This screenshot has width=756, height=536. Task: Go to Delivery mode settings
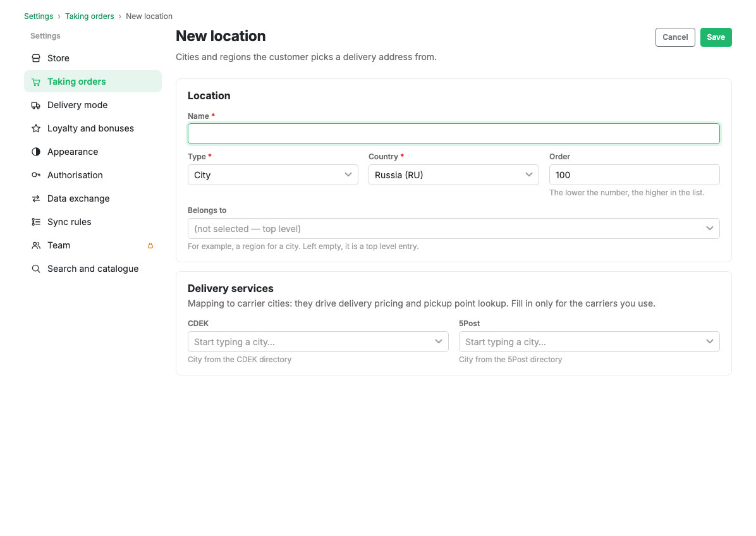(93, 105)
